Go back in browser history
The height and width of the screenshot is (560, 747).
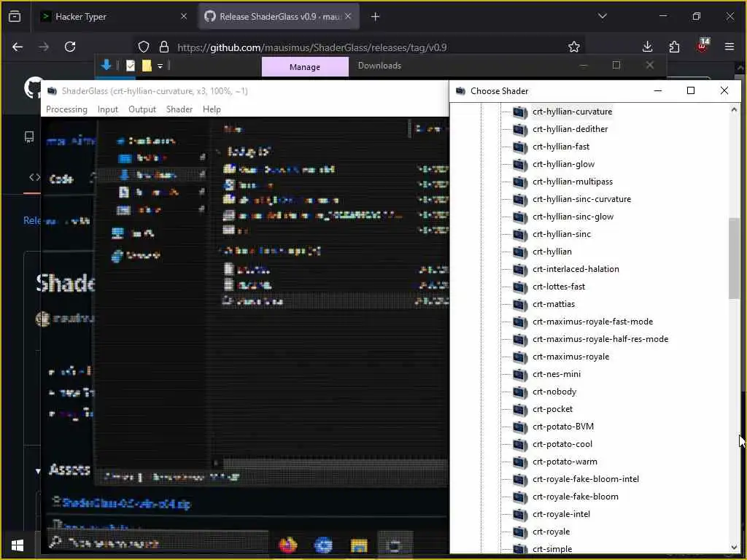pyautogui.click(x=18, y=47)
